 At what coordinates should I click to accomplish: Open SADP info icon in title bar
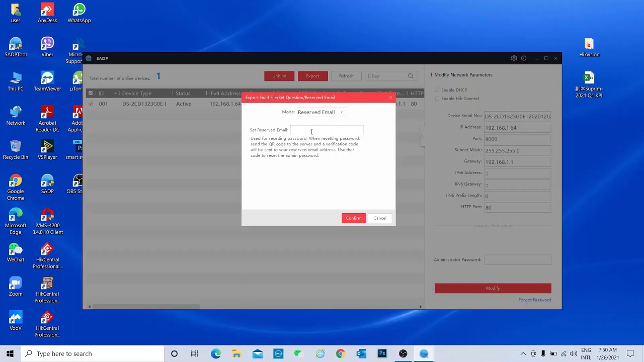pyautogui.click(x=524, y=58)
